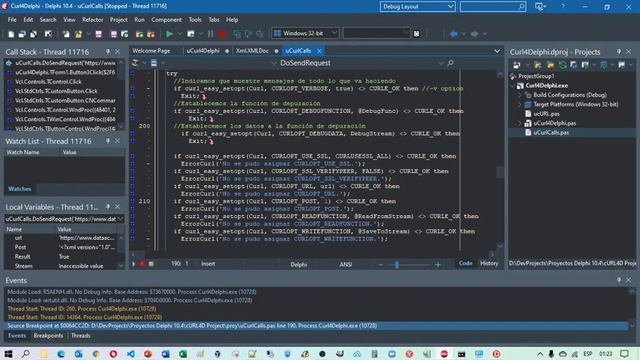Switch to the Threads tab
The height and width of the screenshot is (360, 640).
point(80,336)
